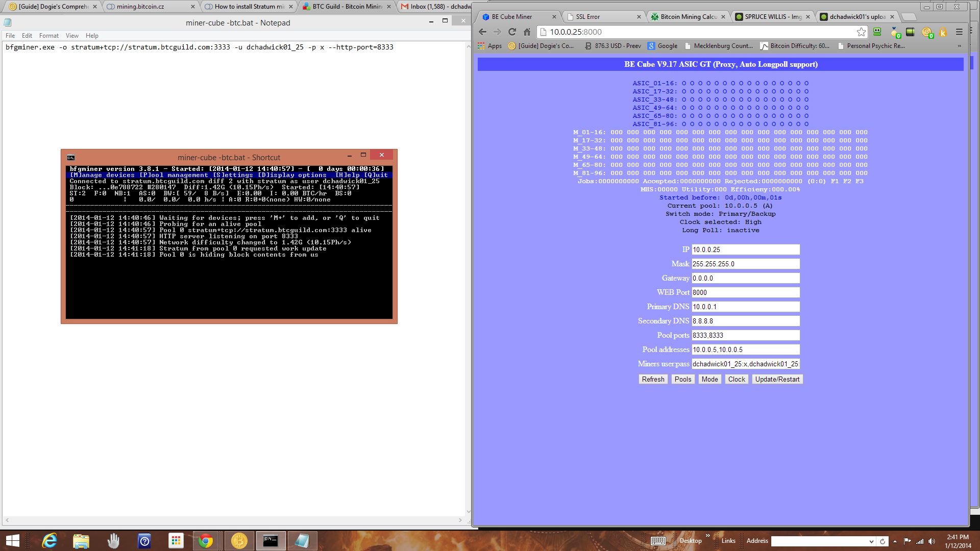Switch to mining.bitcoin.cz tab
The width and height of the screenshot is (980, 551).
pos(151,7)
